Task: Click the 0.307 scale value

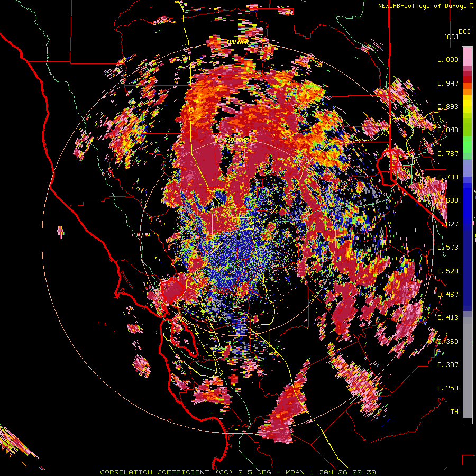Action: click(x=448, y=365)
